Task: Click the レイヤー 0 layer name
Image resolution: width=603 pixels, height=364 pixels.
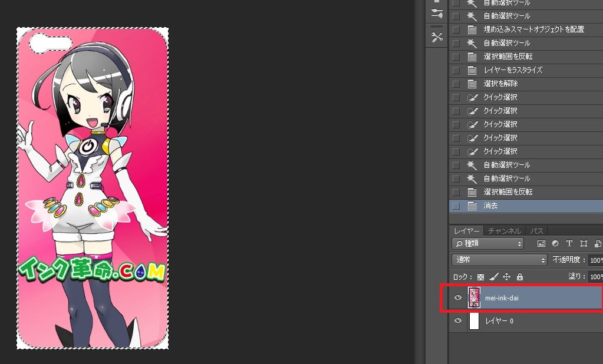Action: pyautogui.click(x=499, y=321)
